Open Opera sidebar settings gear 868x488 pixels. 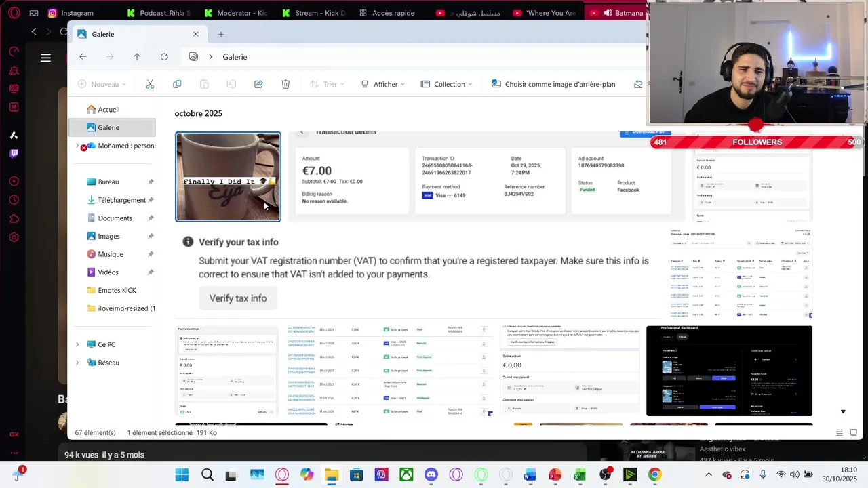point(14,237)
